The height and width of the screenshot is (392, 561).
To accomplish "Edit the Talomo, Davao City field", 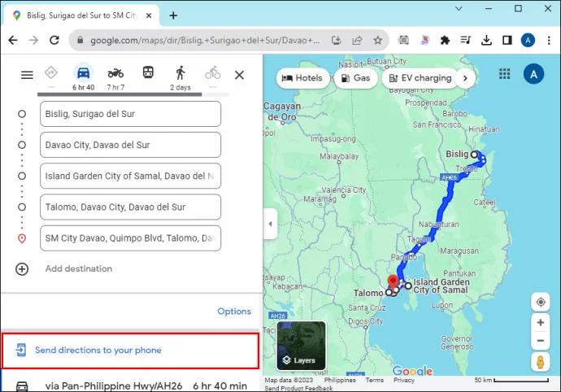I will [x=131, y=207].
